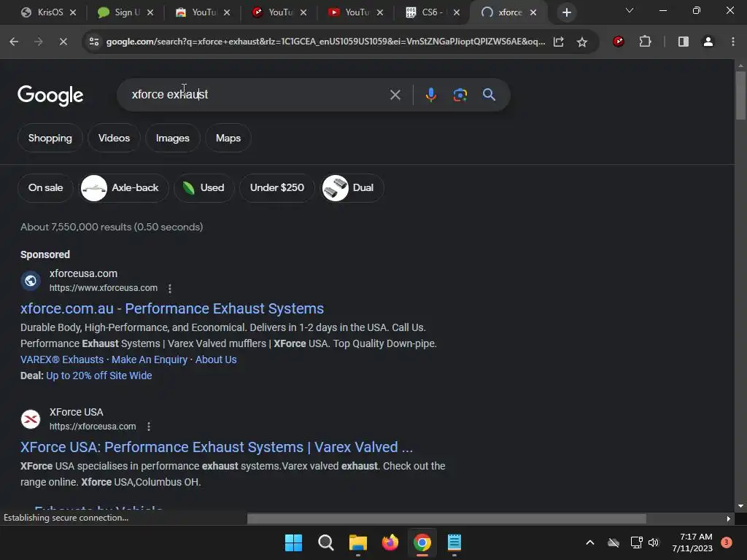747x560 pixels.
Task: Open the Images search filter
Action: [172, 138]
